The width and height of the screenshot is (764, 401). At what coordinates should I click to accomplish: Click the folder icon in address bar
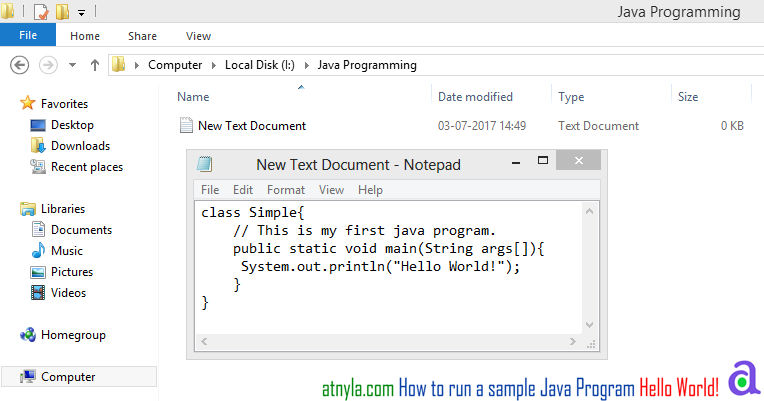(118, 64)
